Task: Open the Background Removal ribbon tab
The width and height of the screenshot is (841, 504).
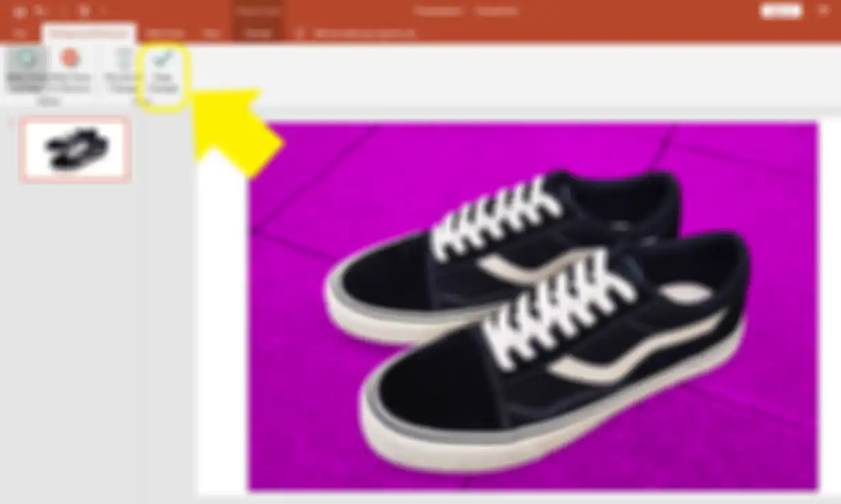Action: tap(89, 33)
